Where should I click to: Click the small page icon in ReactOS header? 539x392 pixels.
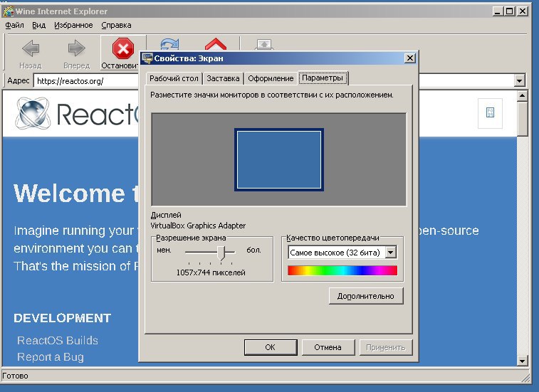click(x=490, y=112)
